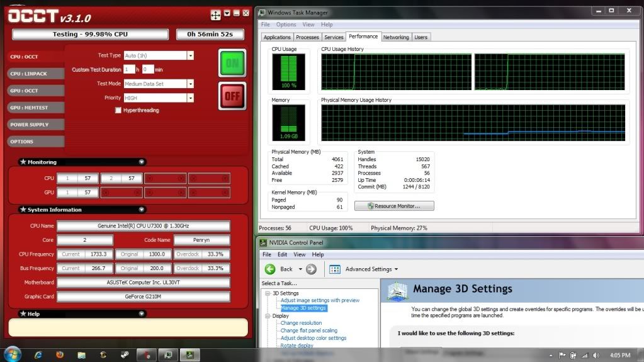
Task: Switch to Task Manager Services tab
Action: click(x=334, y=37)
